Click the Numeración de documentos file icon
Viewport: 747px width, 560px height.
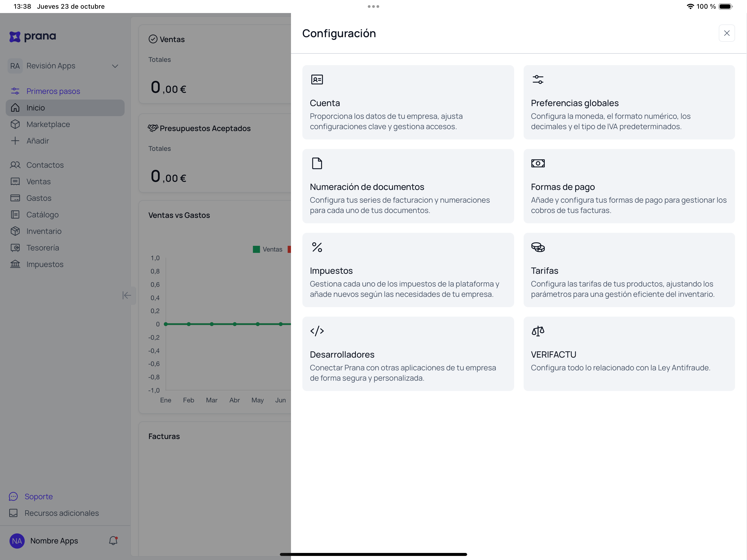pos(317,163)
